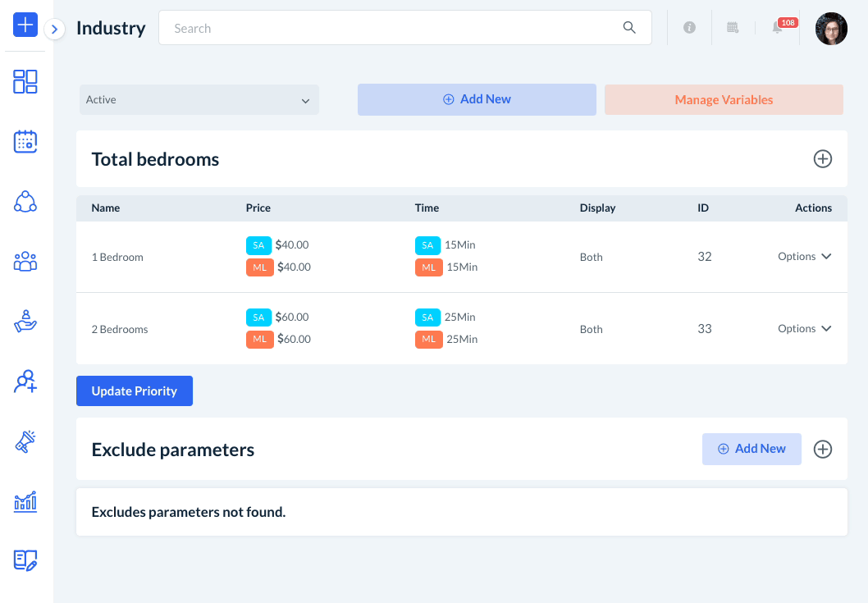Click the ID column header
The image size is (868, 603).
click(x=703, y=208)
